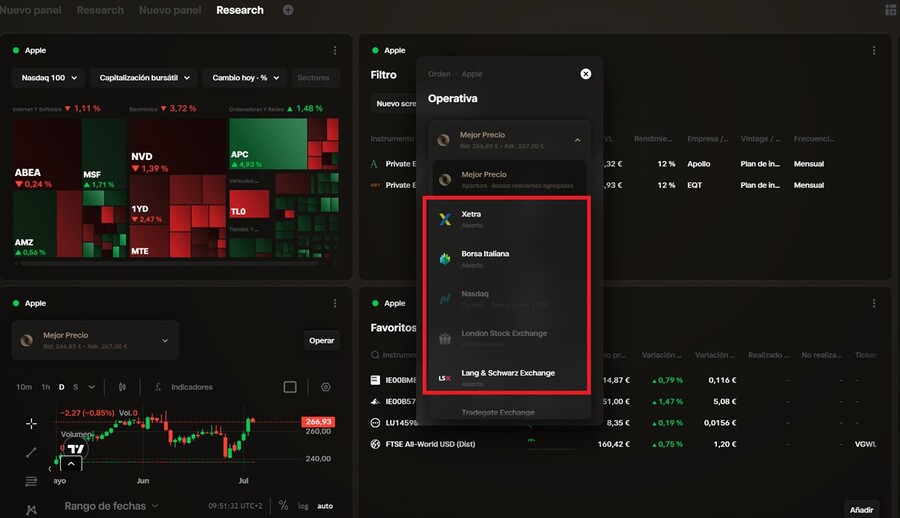
Task: Click the Apollo company cell
Action: (x=699, y=164)
